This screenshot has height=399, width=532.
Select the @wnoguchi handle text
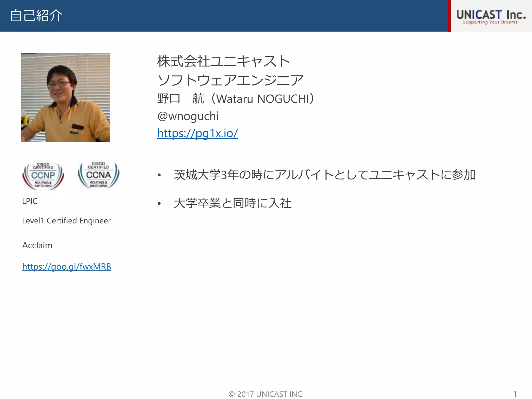coord(188,116)
